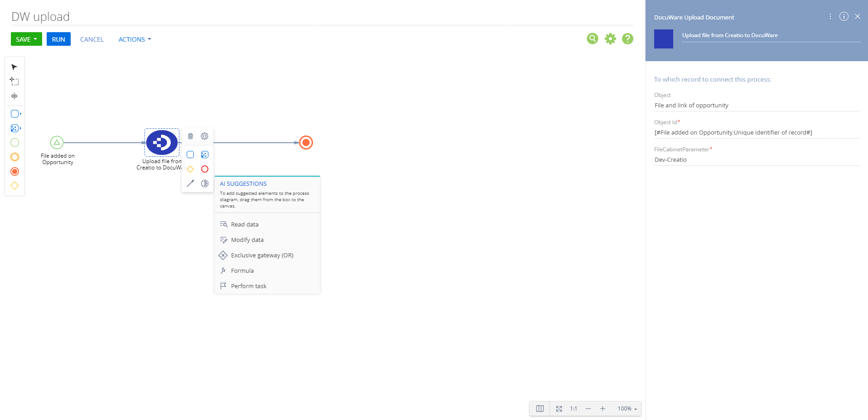Screen dimensions: 868x420
Task: Select the sequence flow arrow icon
Action: point(190,183)
